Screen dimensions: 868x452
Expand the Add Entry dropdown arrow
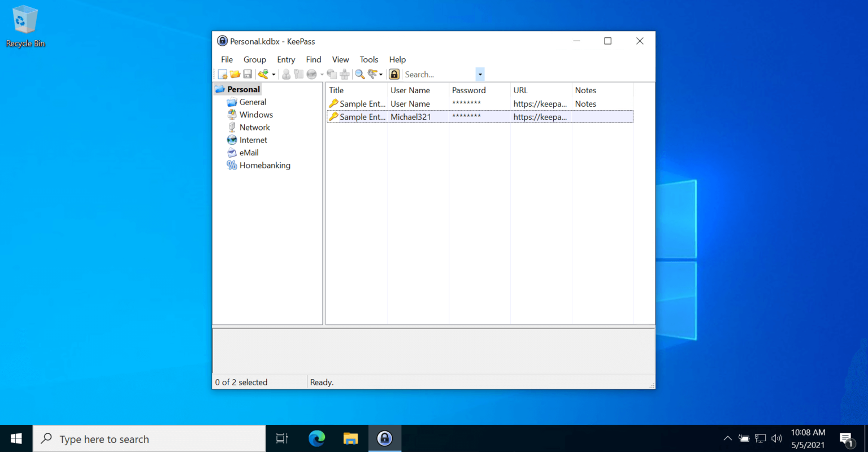coord(274,74)
